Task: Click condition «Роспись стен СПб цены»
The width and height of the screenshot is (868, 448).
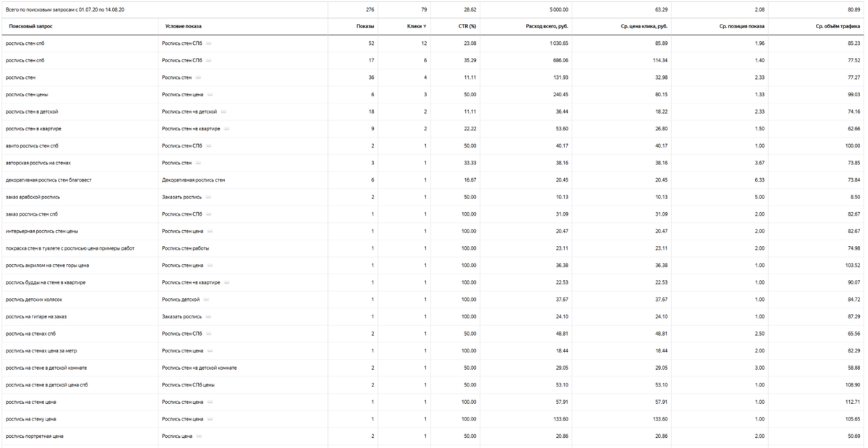Action: pyautogui.click(x=188, y=385)
